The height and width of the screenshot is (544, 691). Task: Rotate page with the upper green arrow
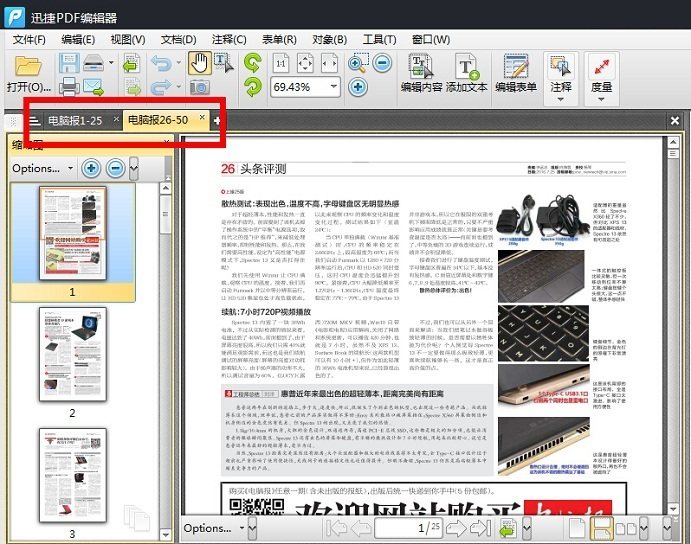point(253,63)
